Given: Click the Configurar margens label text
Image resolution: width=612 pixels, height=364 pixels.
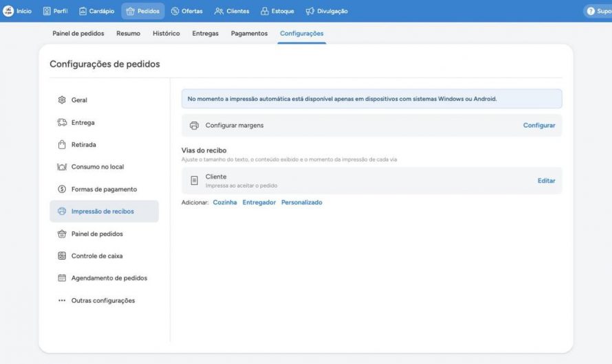Looking at the screenshot, I should pos(234,126).
